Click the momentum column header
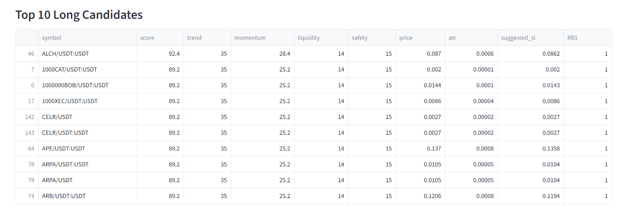Viewport: 644px width, 208px height. (x=250, y=38)
